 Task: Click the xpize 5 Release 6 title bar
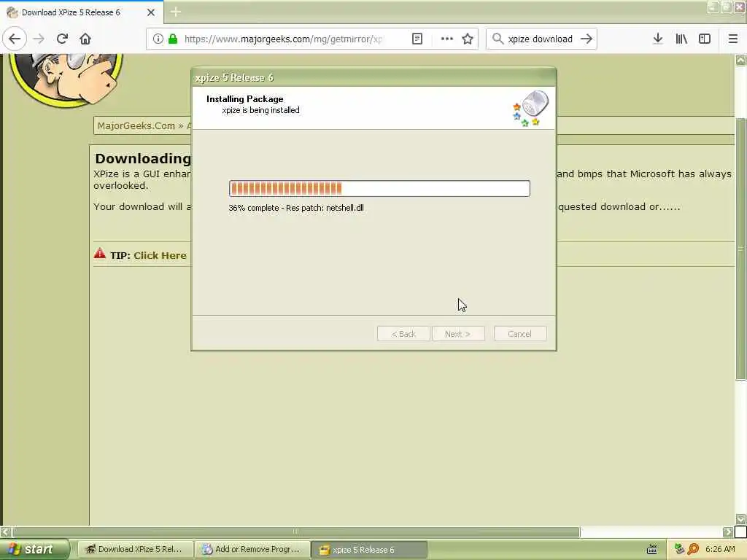click(x=373, y=77)
